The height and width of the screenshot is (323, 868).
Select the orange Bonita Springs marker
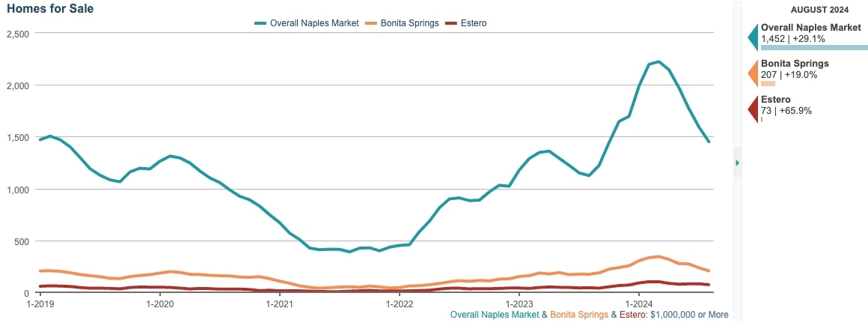(753, 73)
